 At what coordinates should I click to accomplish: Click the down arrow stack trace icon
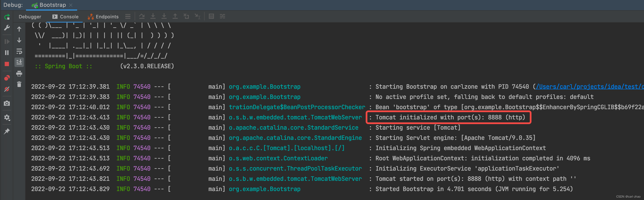pyautogui.click(x=19, y=40)
